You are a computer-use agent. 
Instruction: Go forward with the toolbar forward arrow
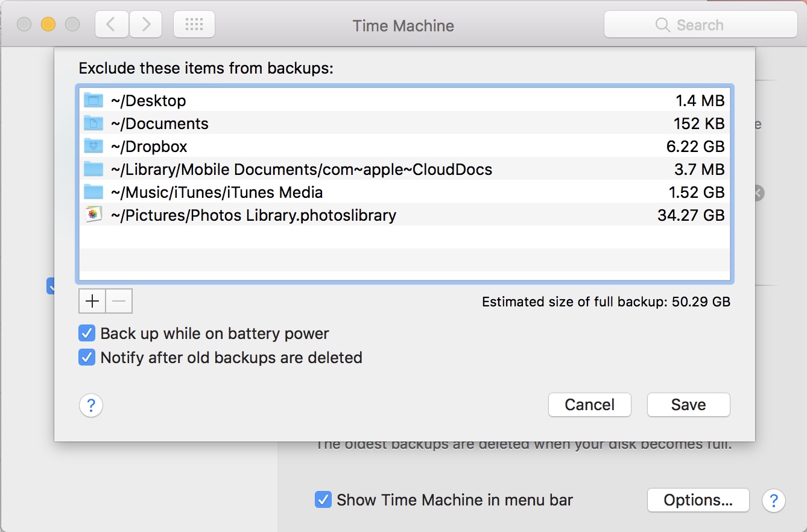point(145,25)
